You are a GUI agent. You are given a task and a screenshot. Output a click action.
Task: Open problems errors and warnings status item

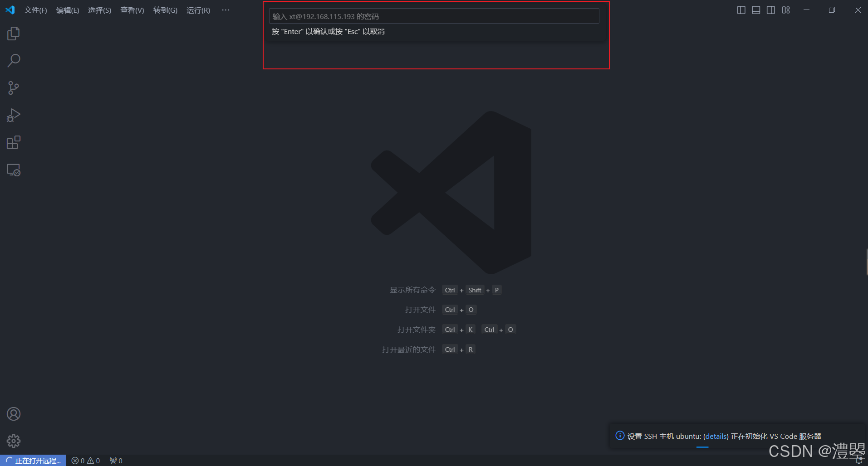pos(86,461)
